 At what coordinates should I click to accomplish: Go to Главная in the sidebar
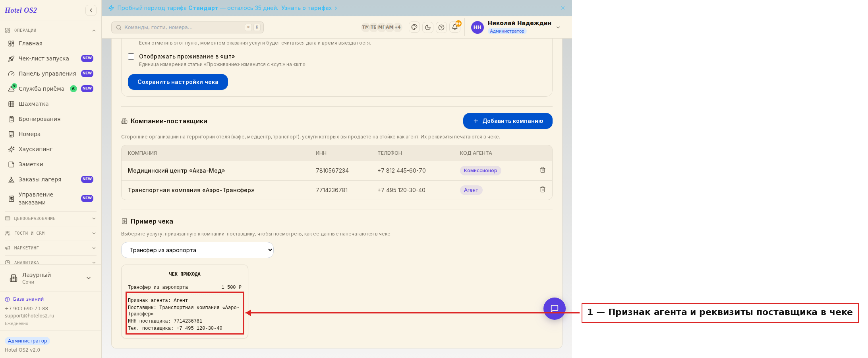point(50,43)
